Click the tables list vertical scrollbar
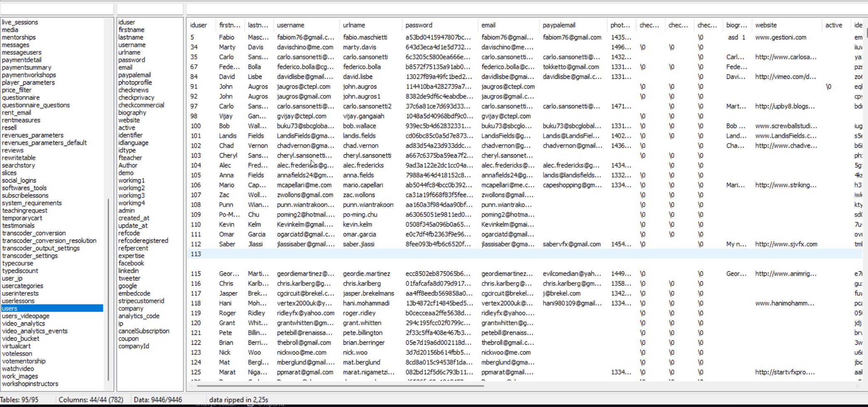 click(x=108, y=290)
